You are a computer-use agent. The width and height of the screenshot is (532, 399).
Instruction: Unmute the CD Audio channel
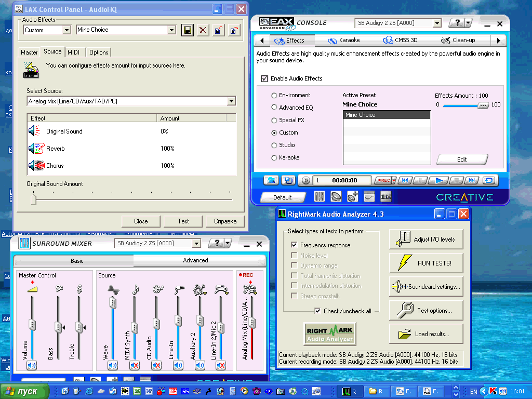pyautogui.click(x=156, y=365)
